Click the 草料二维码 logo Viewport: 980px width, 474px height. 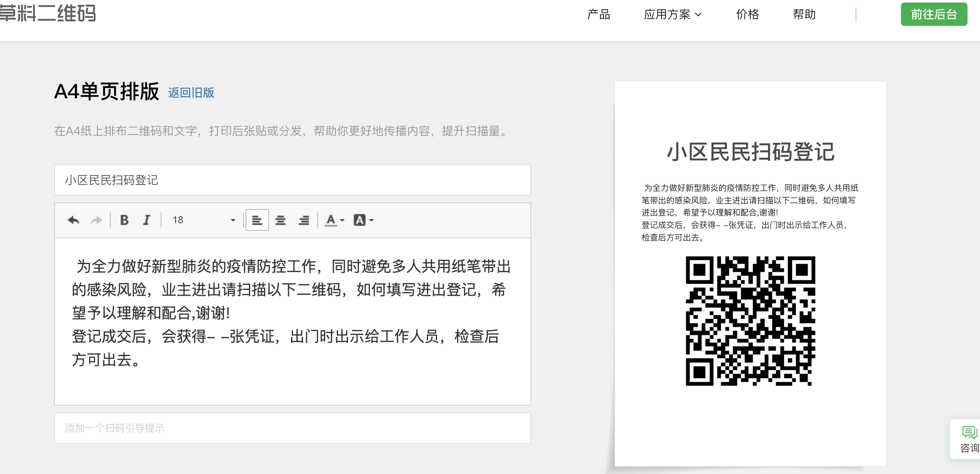click(48, 12)
